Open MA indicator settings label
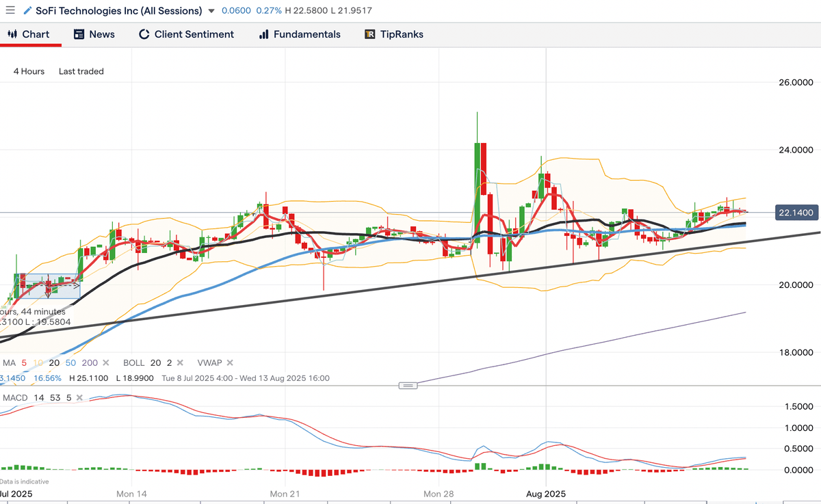 9,363
